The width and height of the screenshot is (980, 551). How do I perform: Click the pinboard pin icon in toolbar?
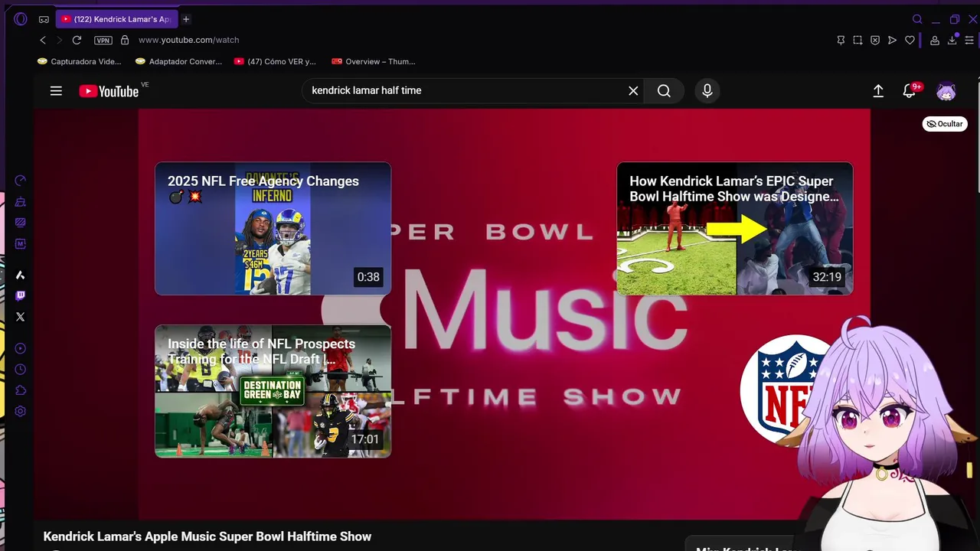[x=841, y=40]
